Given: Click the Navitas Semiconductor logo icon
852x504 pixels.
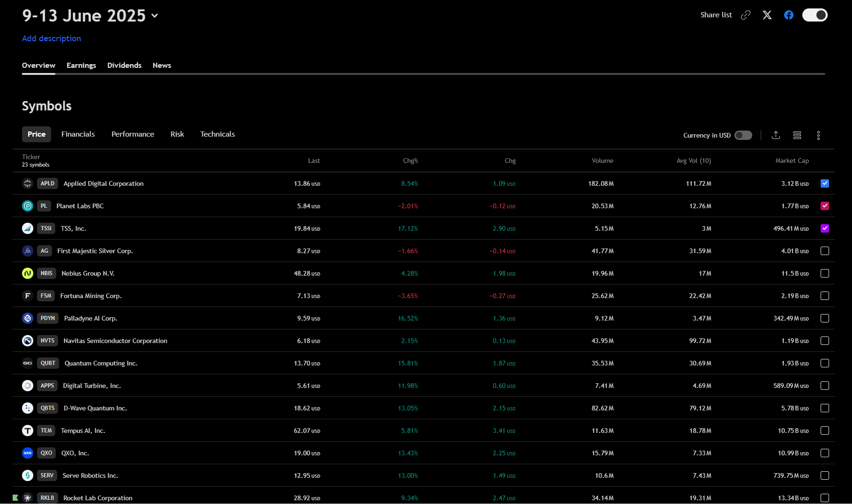Looking at the screenshot, I should pos(28,341).
